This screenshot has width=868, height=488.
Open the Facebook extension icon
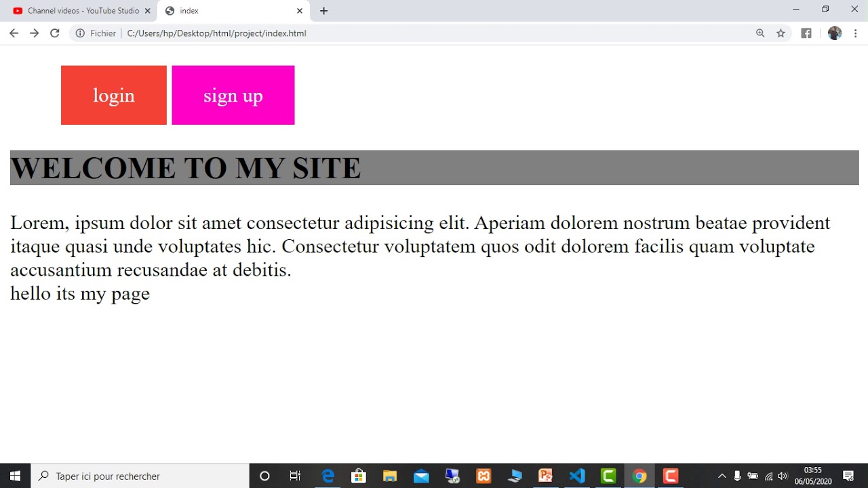(806, 33)
